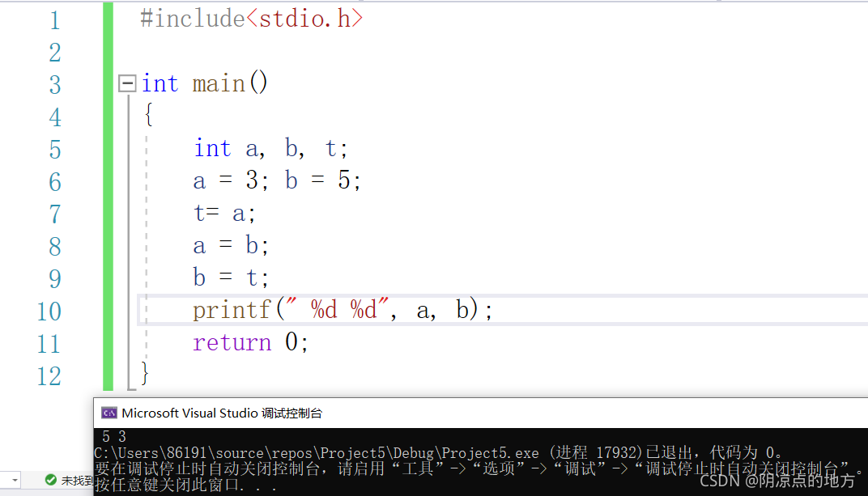Click the '未找到' status text
This screenshot has width=868, height=496.
point(77,481)
